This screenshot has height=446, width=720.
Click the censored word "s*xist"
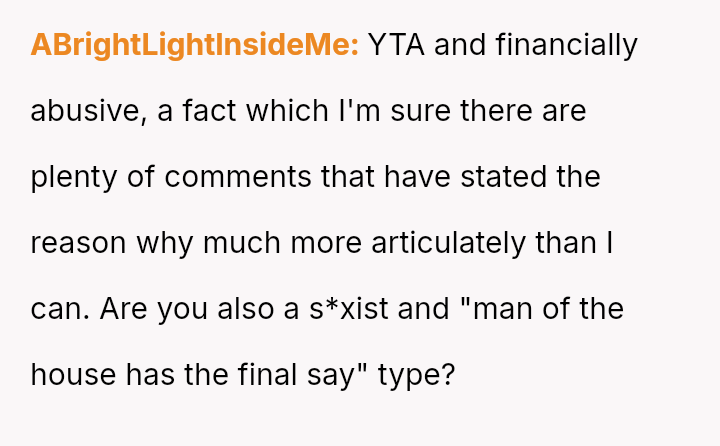[x=343, y=309]
